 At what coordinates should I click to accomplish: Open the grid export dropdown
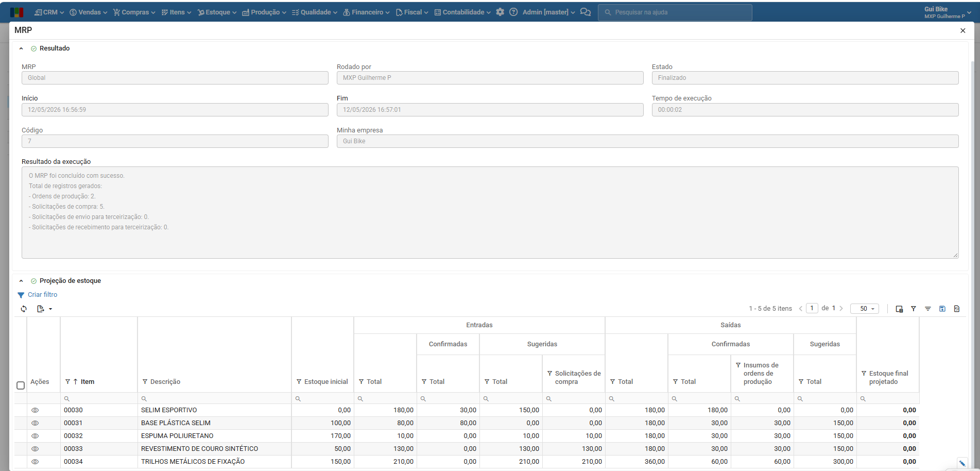44,309
